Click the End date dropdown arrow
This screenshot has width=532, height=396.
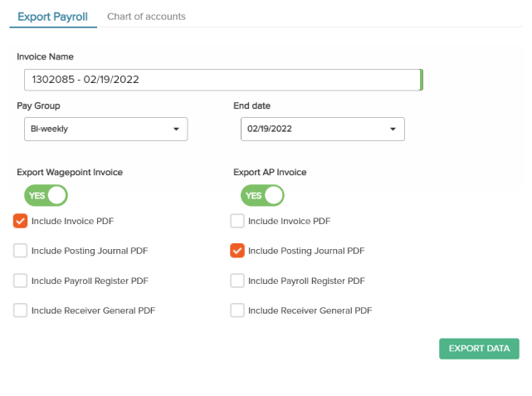click(393, 129)
